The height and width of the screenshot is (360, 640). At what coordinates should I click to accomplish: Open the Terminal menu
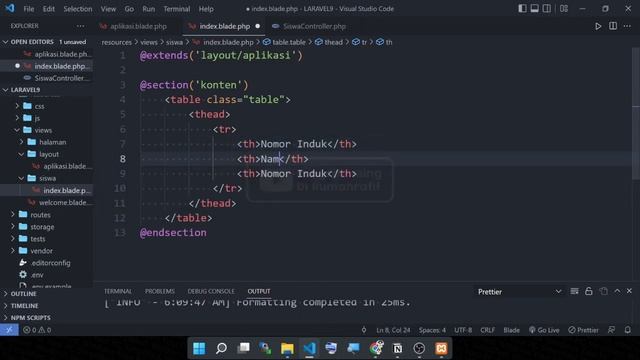177,9
